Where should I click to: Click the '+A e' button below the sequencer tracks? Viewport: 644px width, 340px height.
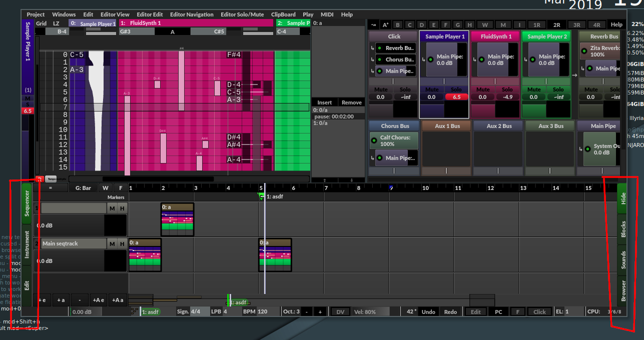coord(98,300)
